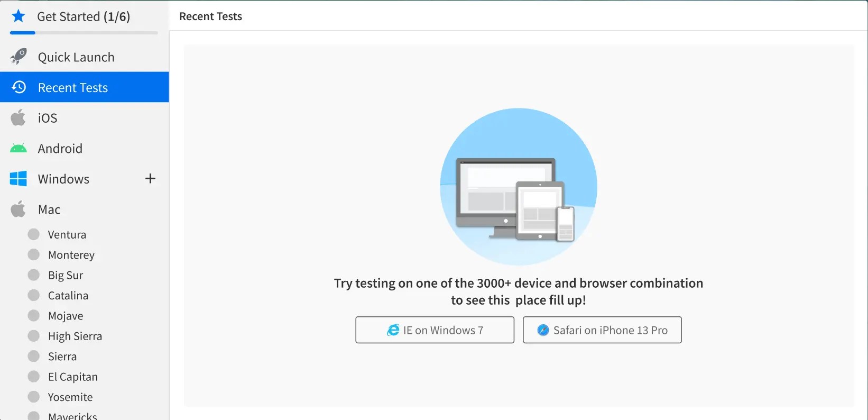Click the Recent Tests history clock icon
Image resolution: width=868 pixels, height=420 pixels.
coord(19,87)
